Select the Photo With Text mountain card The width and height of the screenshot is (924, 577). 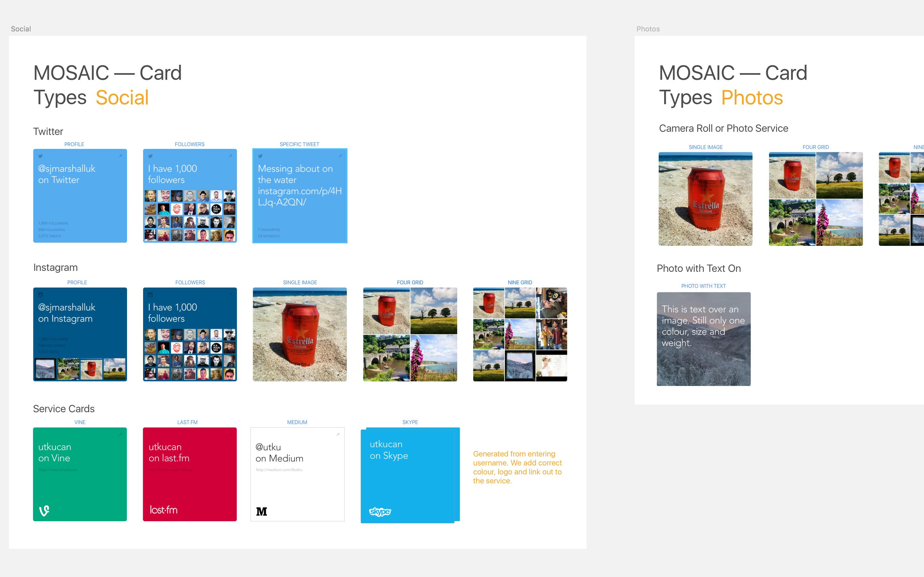pos(704,339)
